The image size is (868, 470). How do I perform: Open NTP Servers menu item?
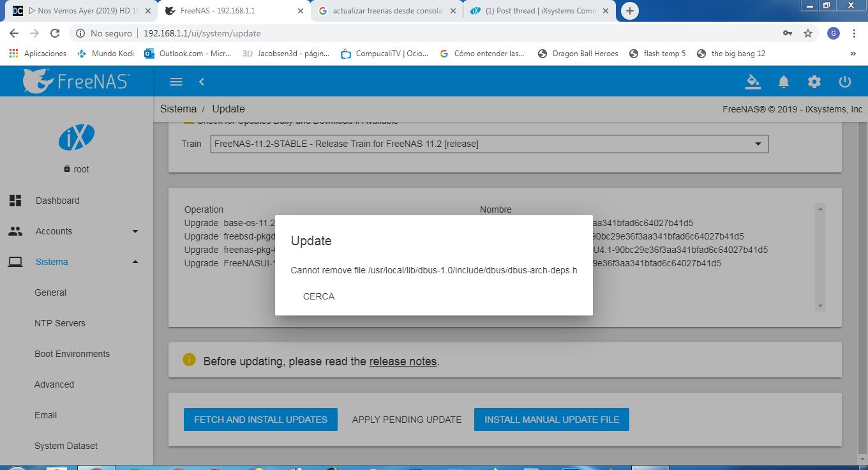pyautogui.click(x=60, y=323)
